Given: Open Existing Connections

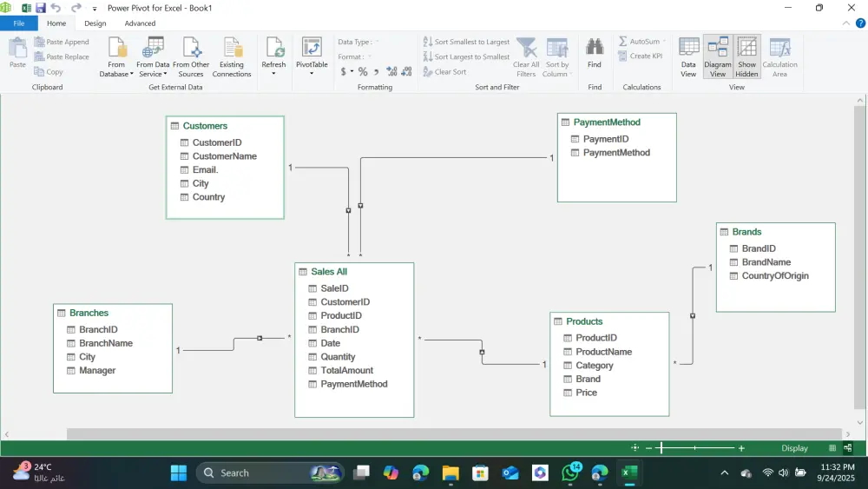Looking at the screenshot, I should pyautogui.click(x=232, y=57).
